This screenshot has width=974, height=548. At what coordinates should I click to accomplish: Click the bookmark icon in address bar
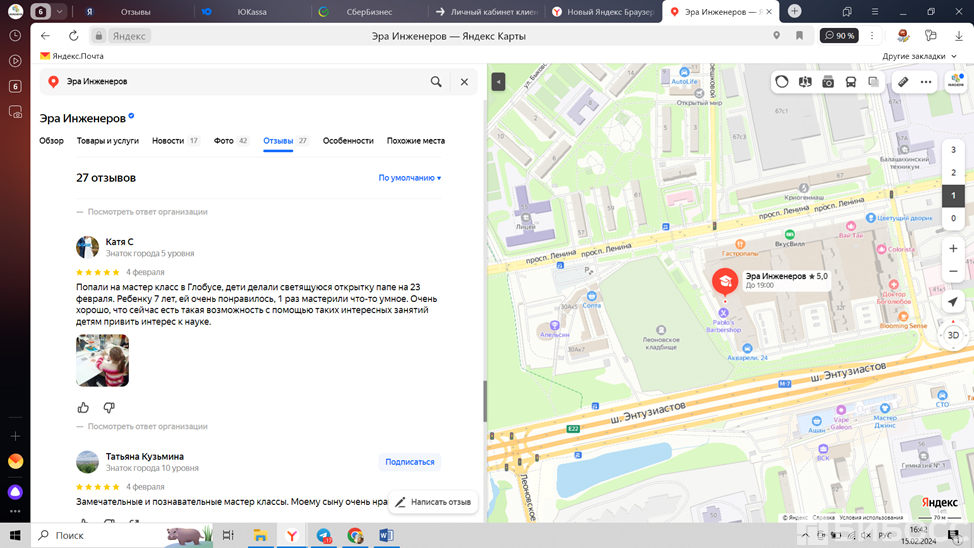(799, 36)
